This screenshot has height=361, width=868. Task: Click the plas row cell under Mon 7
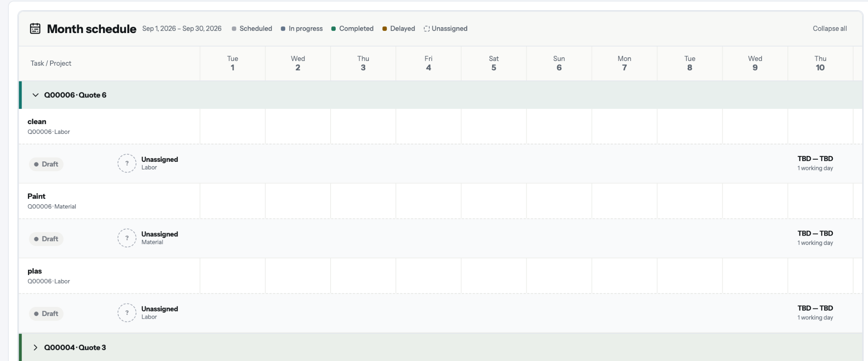click(624, 276)
